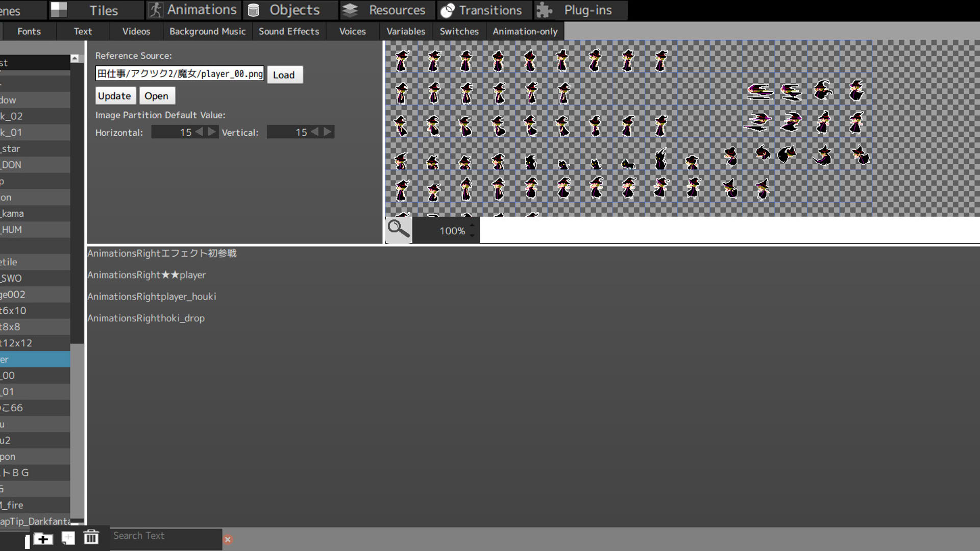Image resolution: width=980 pixels, height=551 pixels.
Task: Edit the Reference Source path field
Action: tap(180, 73)
